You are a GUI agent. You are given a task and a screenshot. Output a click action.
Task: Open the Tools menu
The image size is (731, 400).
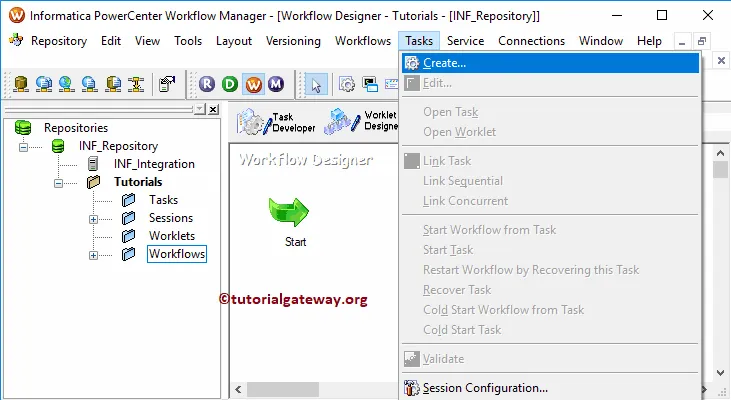pyautogui.click(x=188, y=41)
